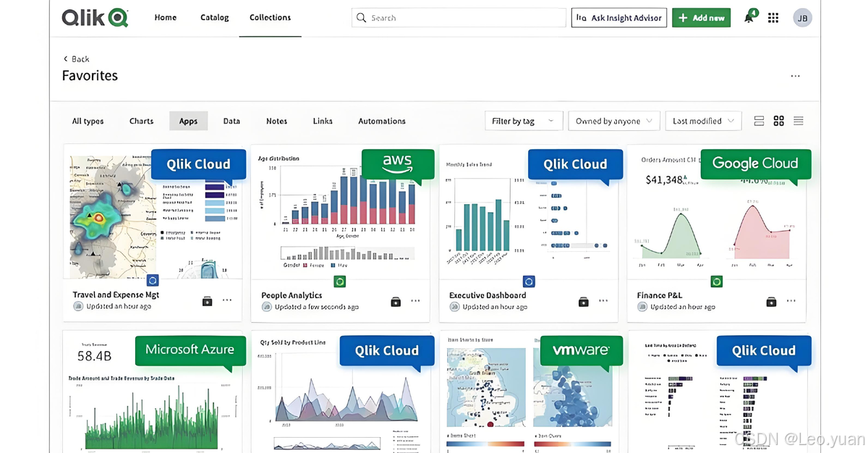
Task: Open the Owned by anyone dropdown
Action: (614, 121)
